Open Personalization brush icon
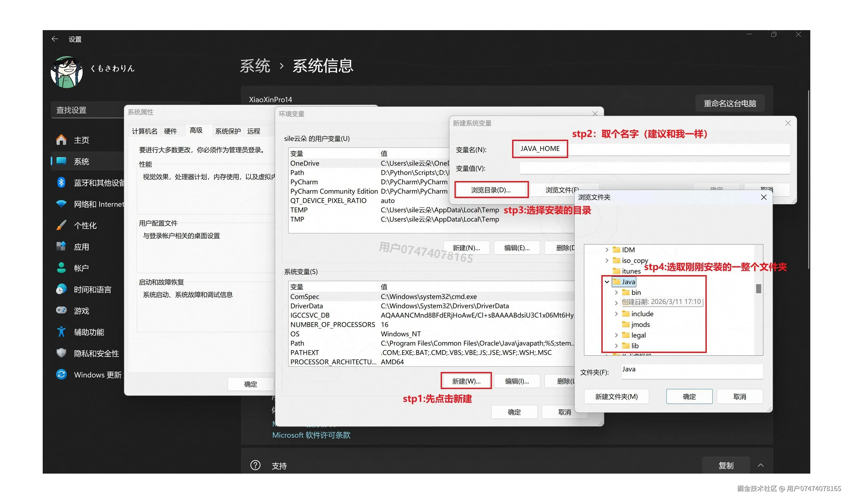The width and height of the screenshot is (853, 504). click(61, 225)
